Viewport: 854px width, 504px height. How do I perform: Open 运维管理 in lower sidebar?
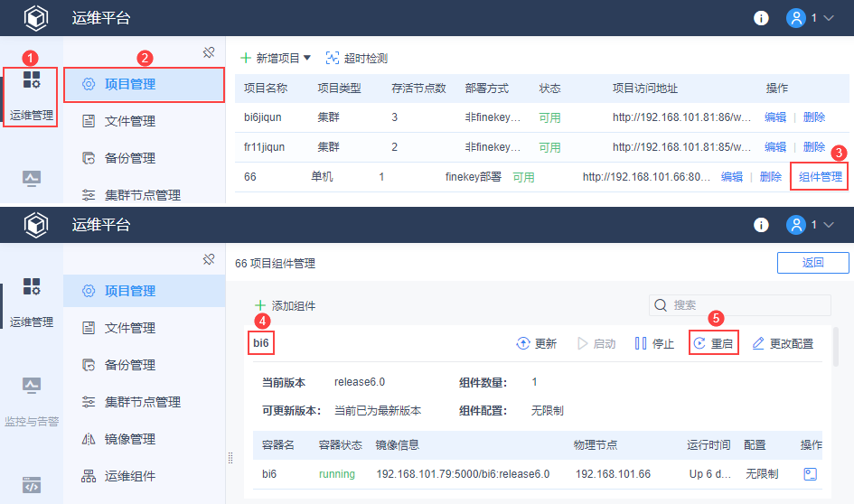pyautogui.click(x=31, y=303)
